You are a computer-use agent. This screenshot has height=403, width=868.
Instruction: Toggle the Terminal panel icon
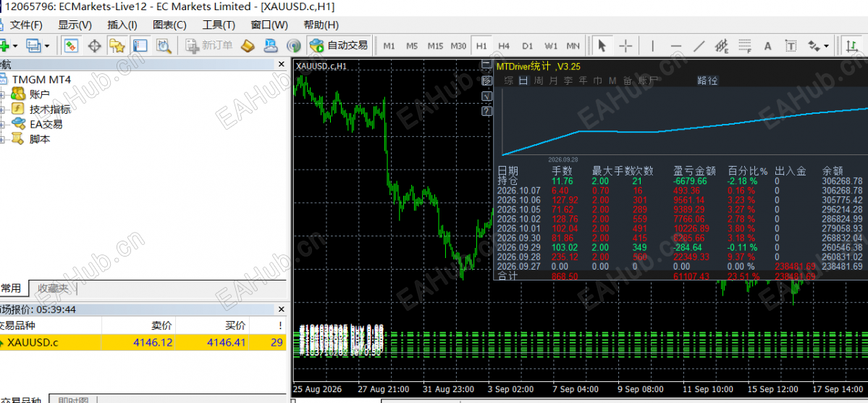coord(140,46)
